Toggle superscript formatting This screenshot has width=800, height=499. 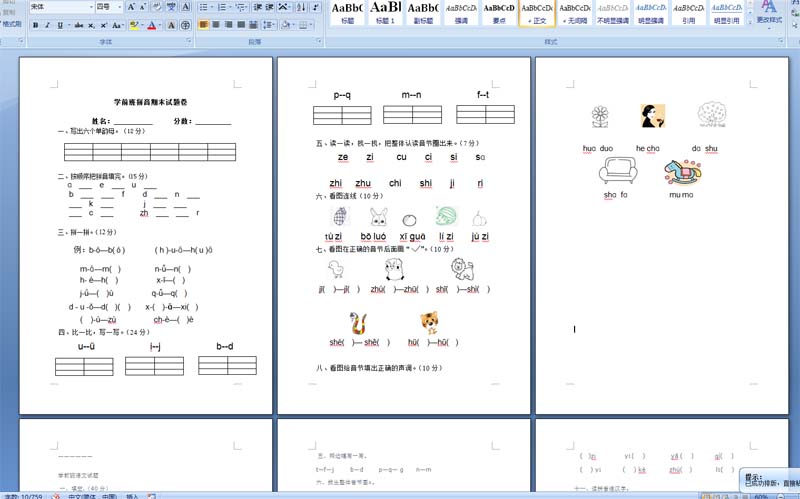coord(104,25)
